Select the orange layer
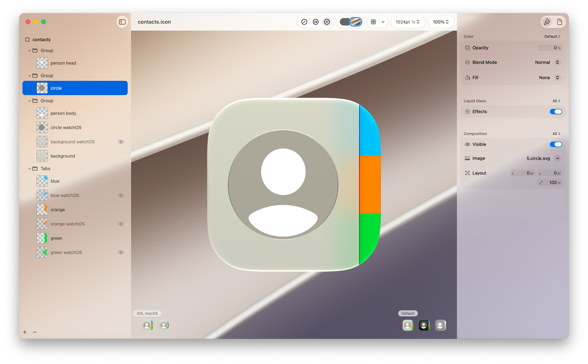This screenshot has height=364, width=588. pos(75,209)
